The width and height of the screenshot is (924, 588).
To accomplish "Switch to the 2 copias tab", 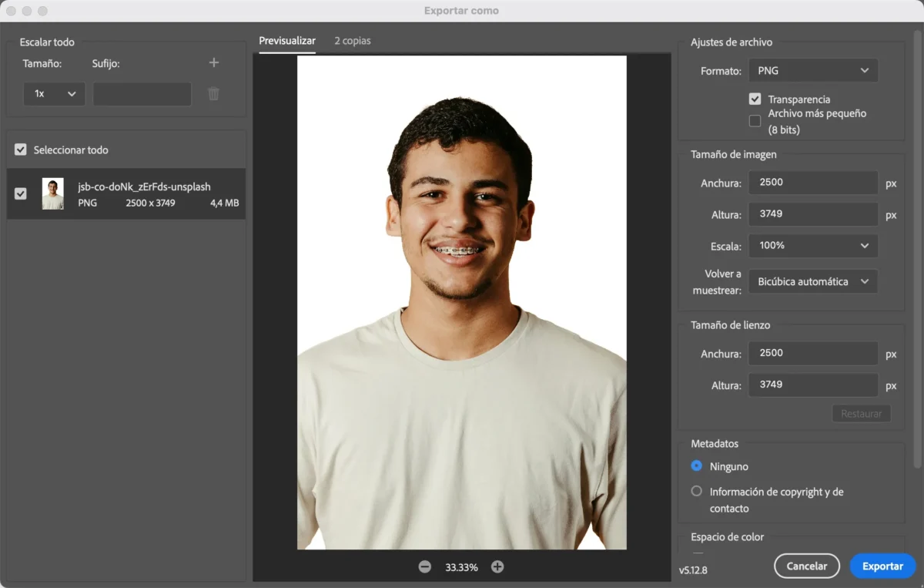I will (x=353, y=41).
